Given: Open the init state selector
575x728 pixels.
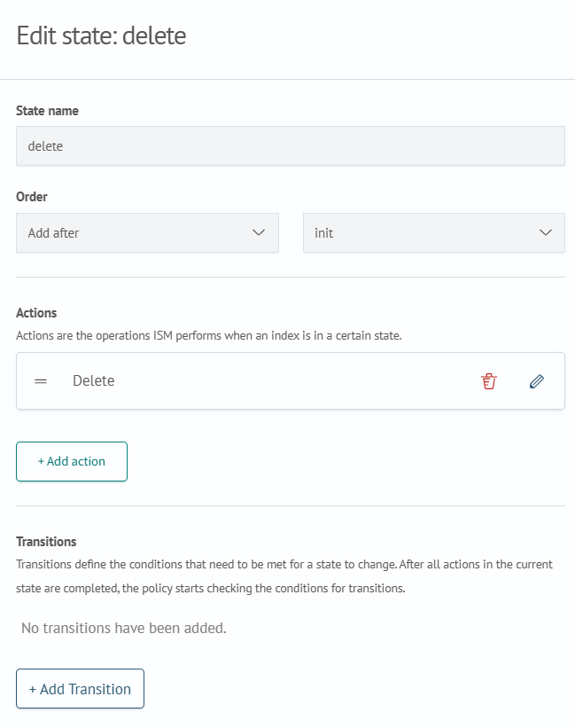Looking at the screenshot, I should tap(434, 233).
